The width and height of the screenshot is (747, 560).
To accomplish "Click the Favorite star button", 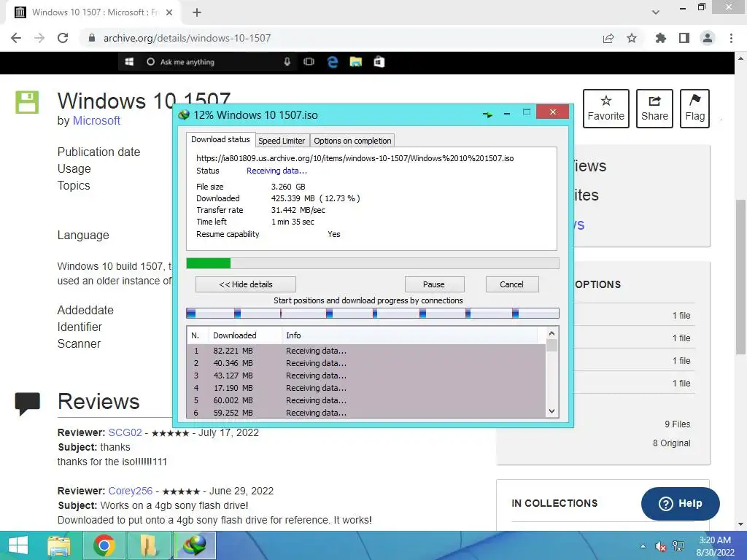I will (606, 109).
